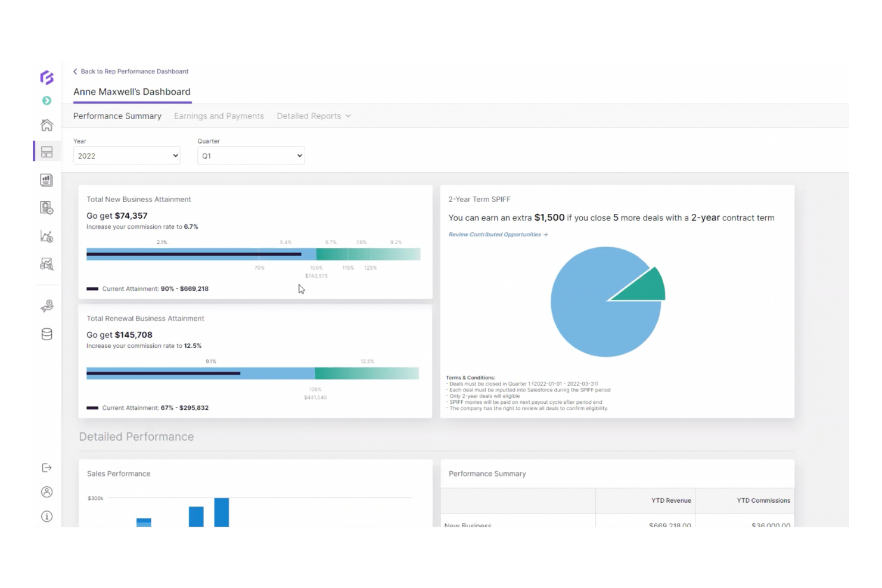This screenshot has width=882, height=588.
Task: Open the Home sidebar icon
Action: tap(46, 125)
